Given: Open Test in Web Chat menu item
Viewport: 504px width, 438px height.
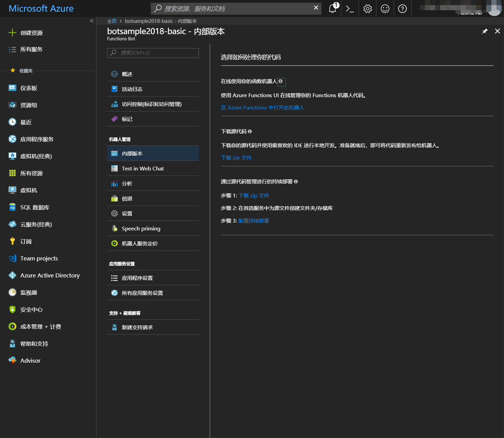Looking at the screenshot, I should 143,168.
